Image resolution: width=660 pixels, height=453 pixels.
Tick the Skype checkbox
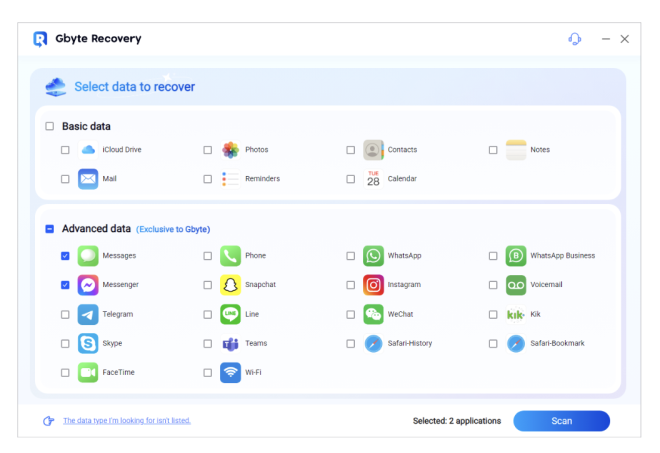[65, 344]
